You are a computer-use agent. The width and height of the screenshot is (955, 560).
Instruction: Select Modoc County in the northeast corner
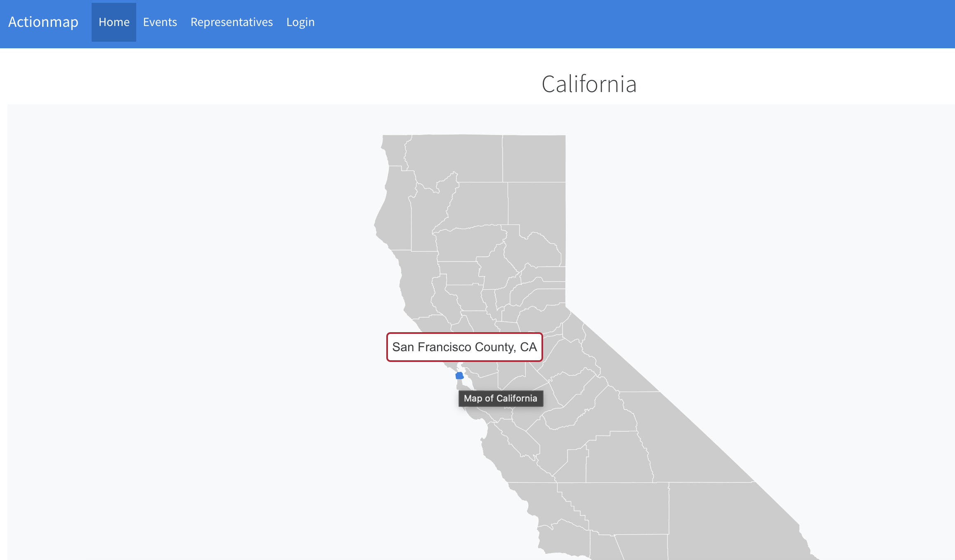click(534, 159)
